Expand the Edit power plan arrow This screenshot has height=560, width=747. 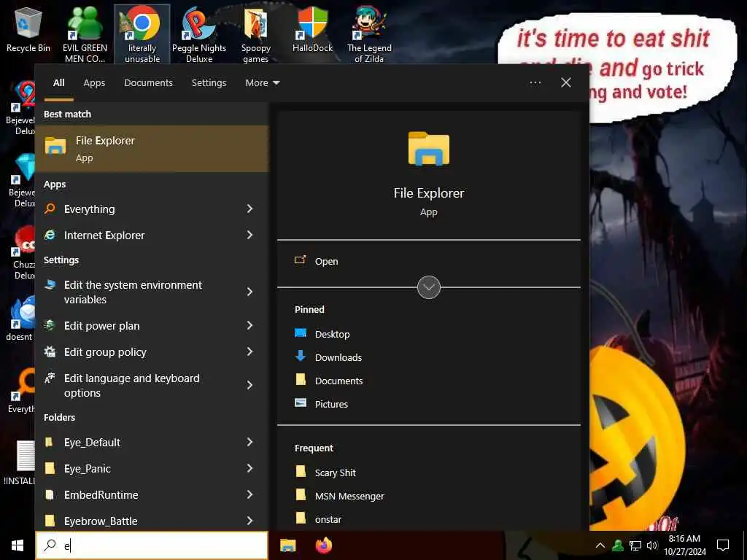249,325
